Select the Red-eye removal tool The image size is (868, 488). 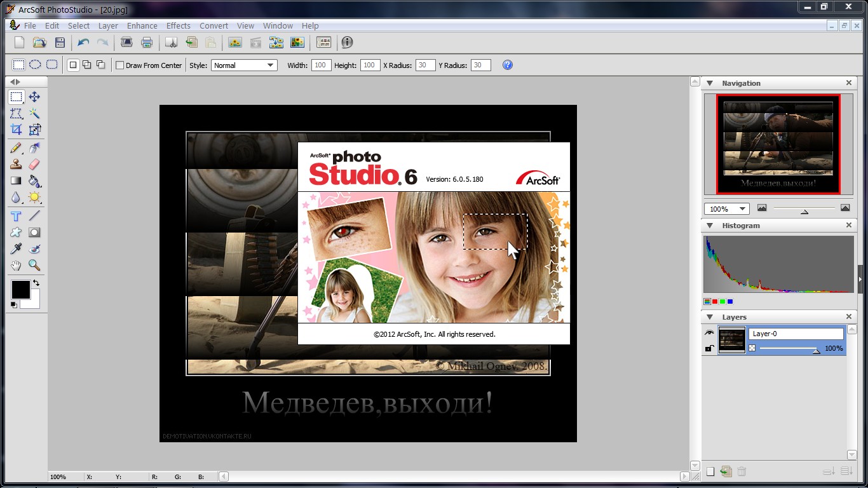click(34, 248)
